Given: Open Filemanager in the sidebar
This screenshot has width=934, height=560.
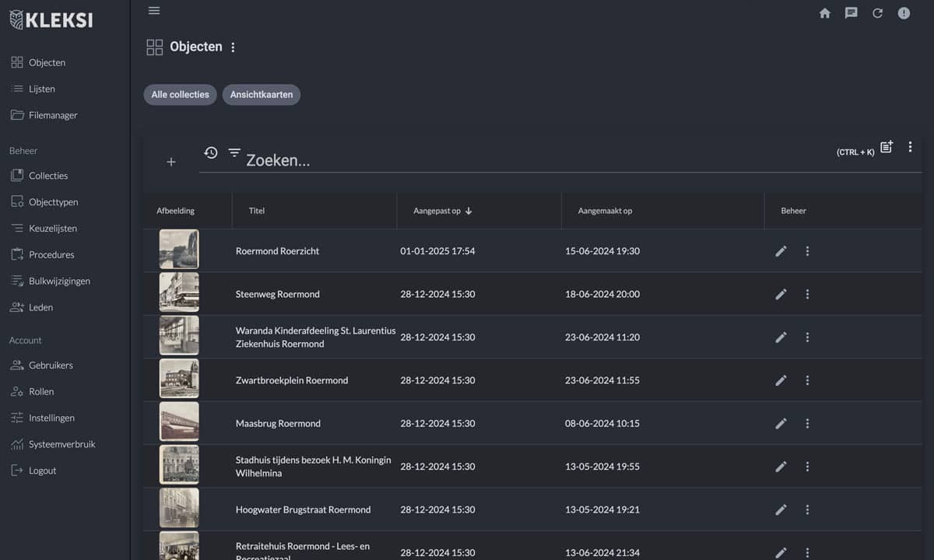Looking at the screenshot, I should (x=53, y=115).
